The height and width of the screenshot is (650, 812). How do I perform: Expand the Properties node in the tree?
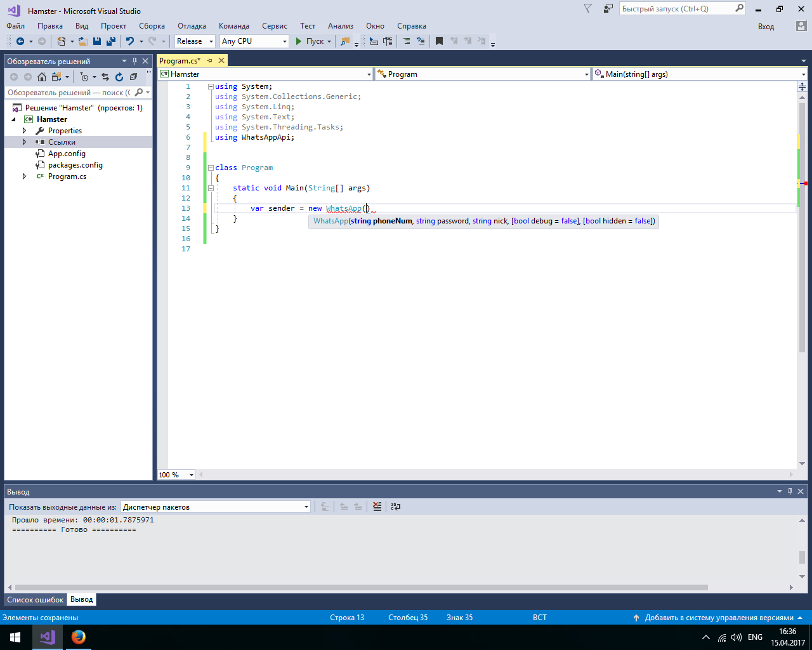[25, 131]
